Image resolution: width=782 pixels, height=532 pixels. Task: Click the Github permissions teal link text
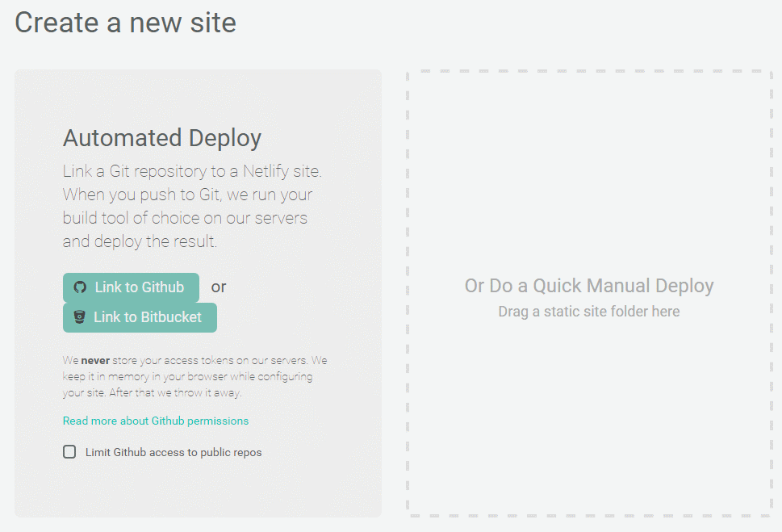[156, 421]
